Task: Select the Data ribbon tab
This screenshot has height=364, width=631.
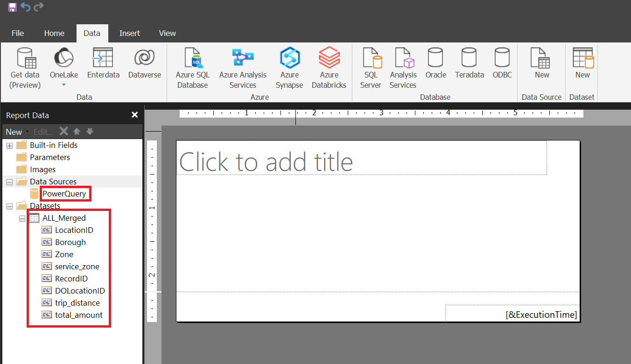Action: 92,33
